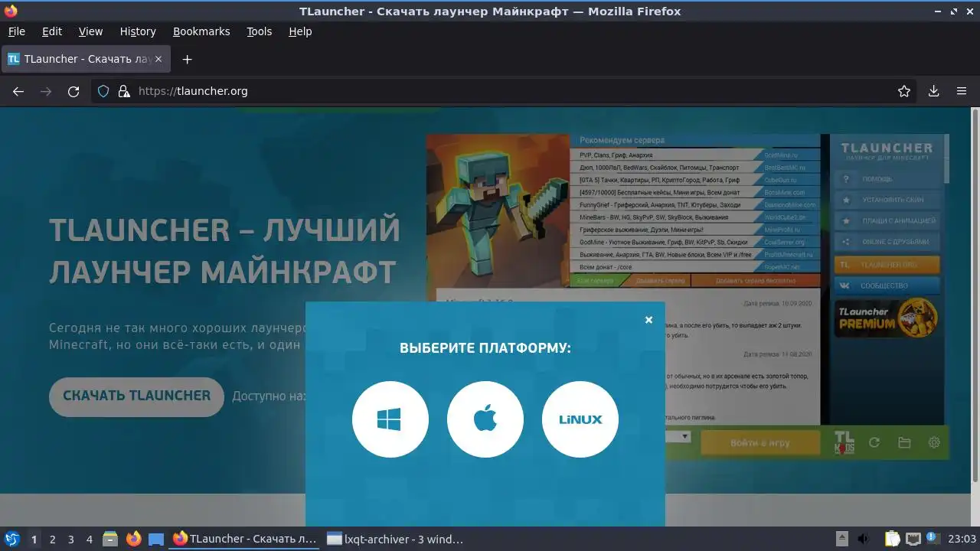The width and height of the screenshot is (980, 551).
Task: Open a new browser tab
Action: click(x=187, y=59)
